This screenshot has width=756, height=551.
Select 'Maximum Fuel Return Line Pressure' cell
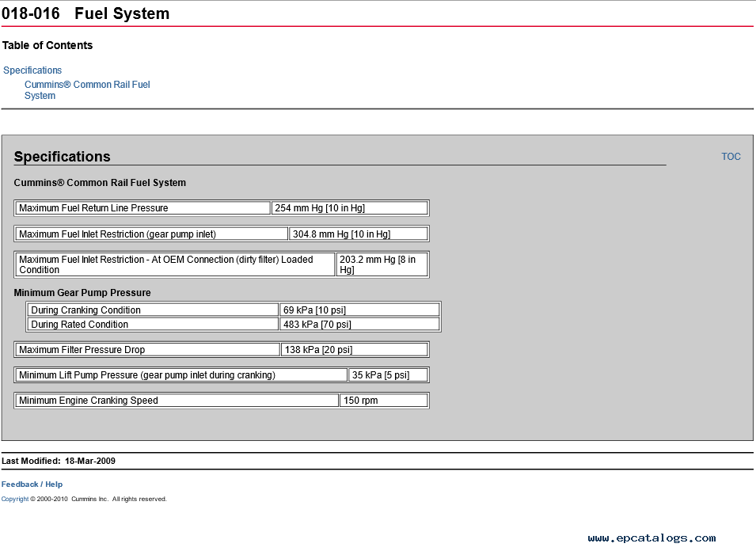[x=142, y=208]
